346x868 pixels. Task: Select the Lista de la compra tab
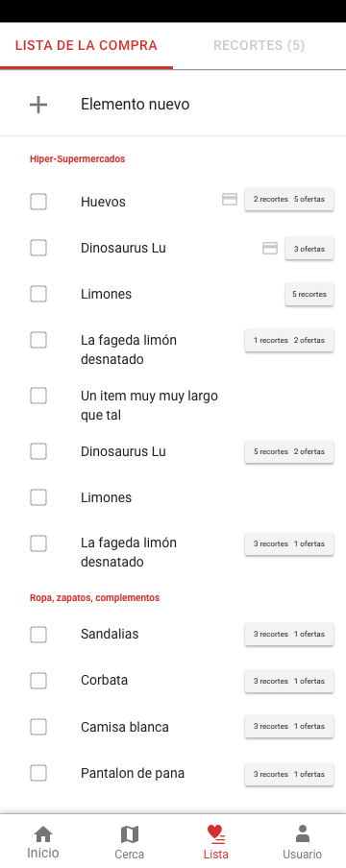(x=86, y=45)
